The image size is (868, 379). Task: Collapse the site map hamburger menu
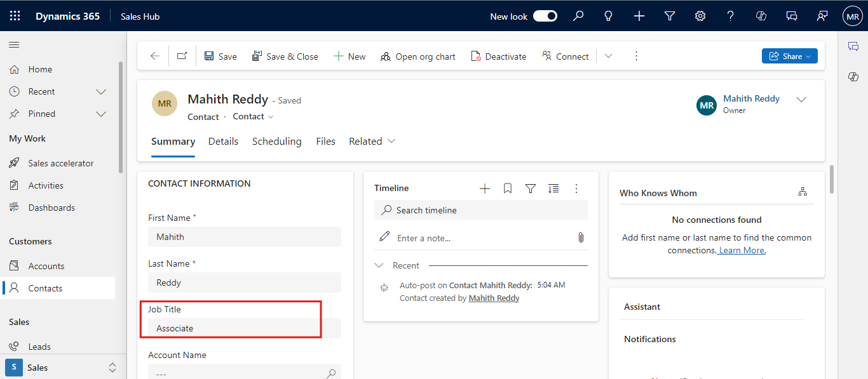point(14,44)
